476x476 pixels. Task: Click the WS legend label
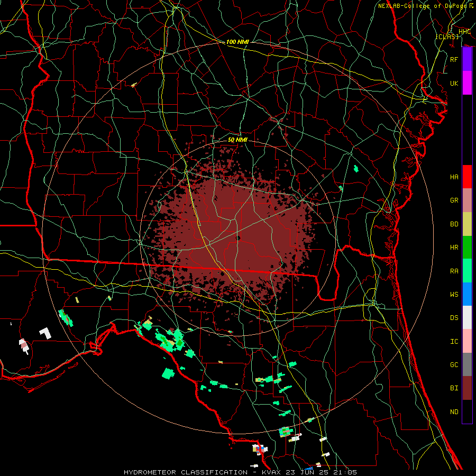tap(454, 295)
